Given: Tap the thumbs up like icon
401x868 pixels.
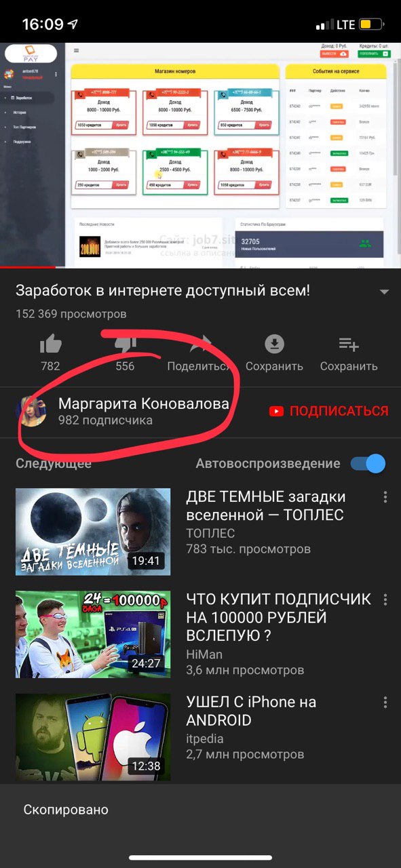Looking at the screenshot, I should [51, 344].
